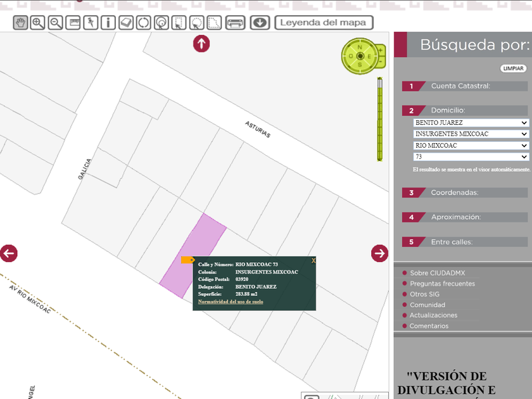This screenshot has height=399, width=532.
Task: Open Comentarios menu item
Action: point(429,326)
